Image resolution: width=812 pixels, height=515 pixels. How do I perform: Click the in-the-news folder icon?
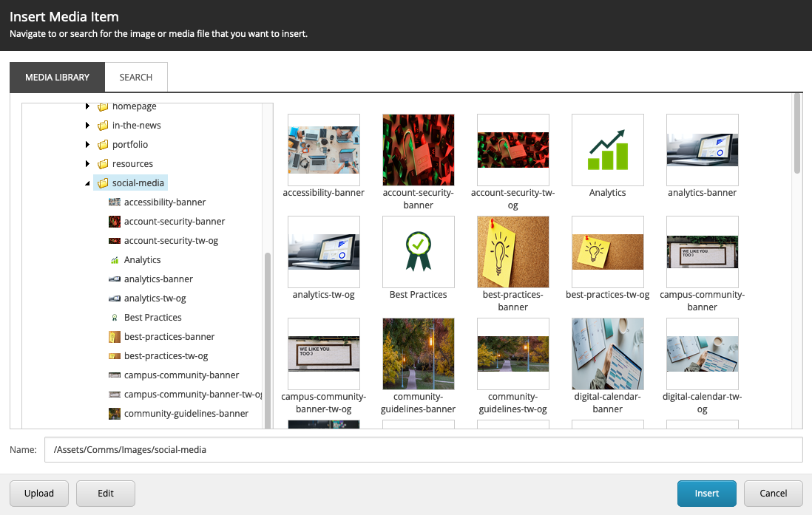pyautogui.click(x=102, y=125)
